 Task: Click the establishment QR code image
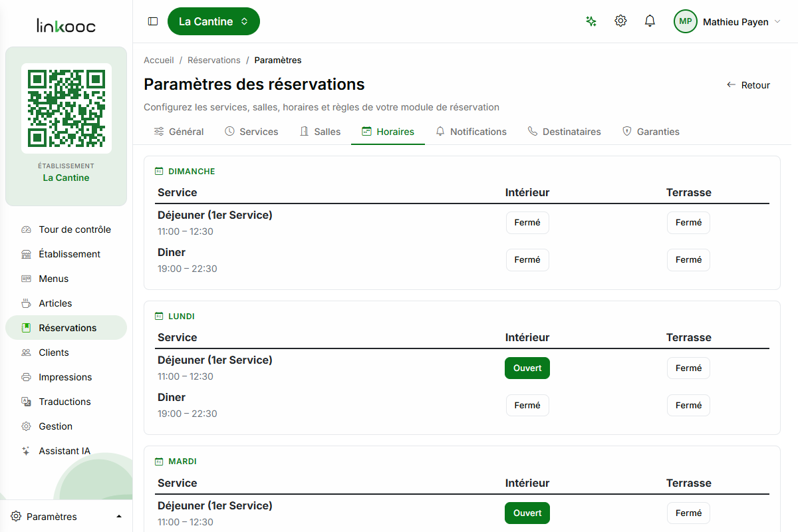tap(66, 108)
